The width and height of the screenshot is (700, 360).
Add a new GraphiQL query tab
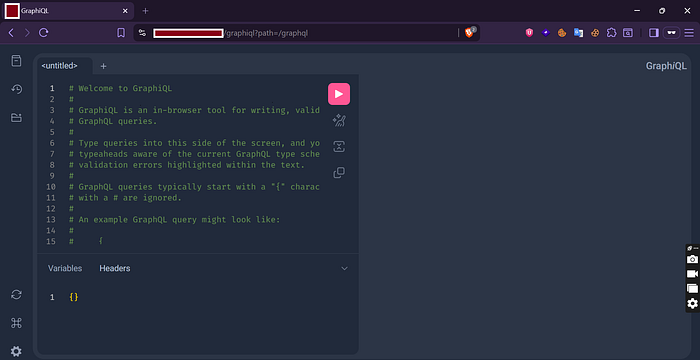click(x=104, y=66)
